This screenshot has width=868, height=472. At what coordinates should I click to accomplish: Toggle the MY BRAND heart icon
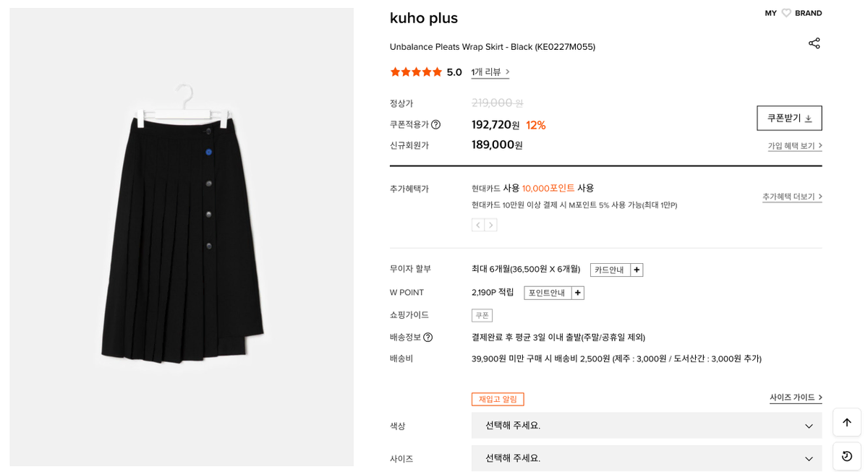786,13
